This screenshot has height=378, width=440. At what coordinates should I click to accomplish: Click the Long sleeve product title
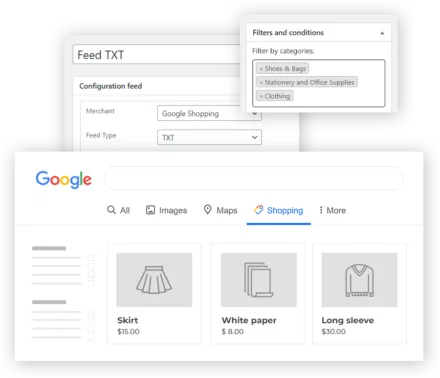(x=348, y=320)
